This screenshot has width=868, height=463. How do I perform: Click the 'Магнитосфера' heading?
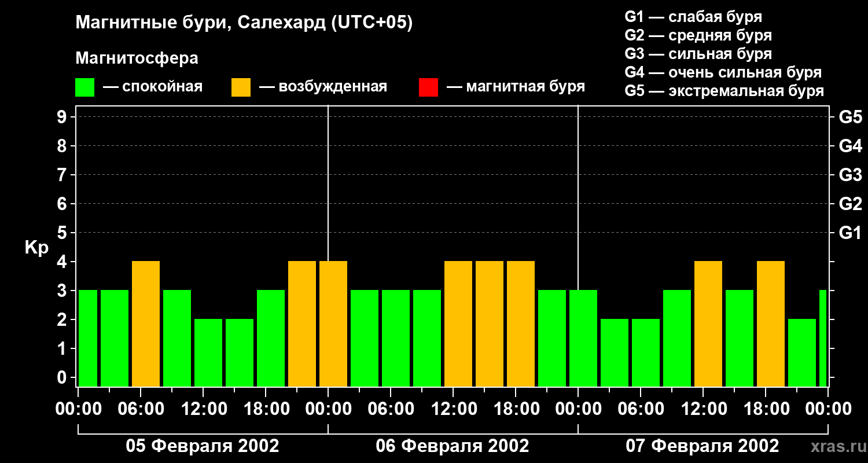tap(137, 58)
